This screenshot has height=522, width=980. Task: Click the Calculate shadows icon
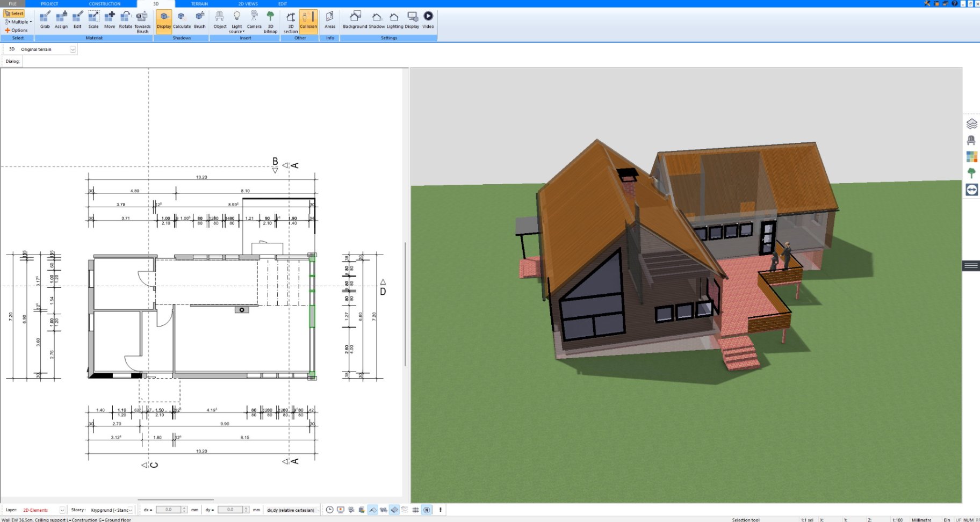coord(182,19)
